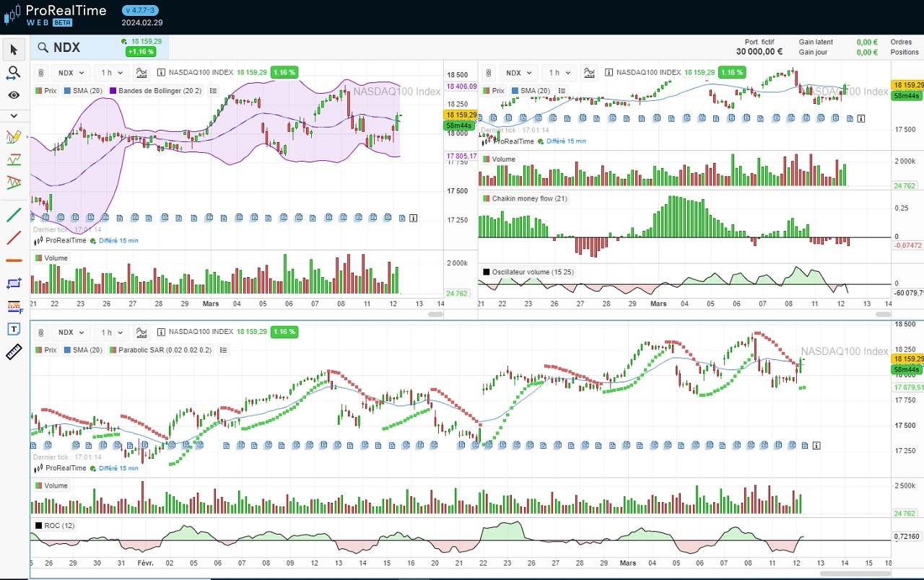Select the arrow cursor tool in left toolbar
The width and height of the screenshot is (924, 580).
[x=14, y=49]
